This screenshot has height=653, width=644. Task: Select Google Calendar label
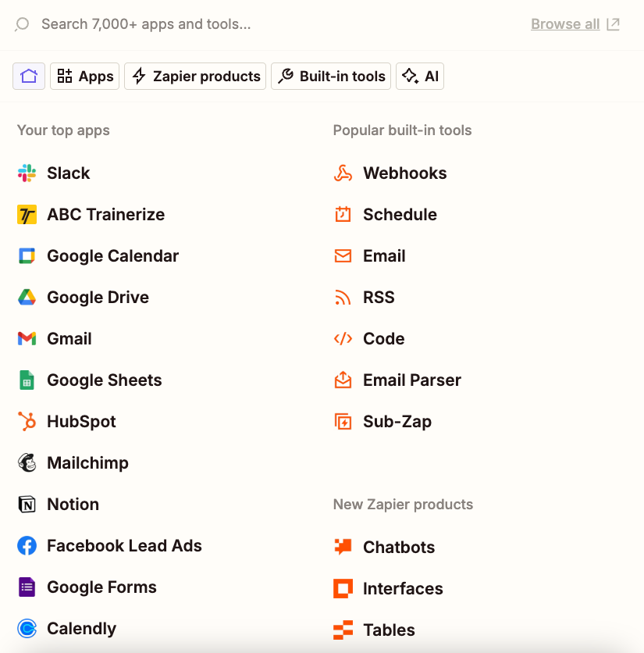(x=113, y=255)
